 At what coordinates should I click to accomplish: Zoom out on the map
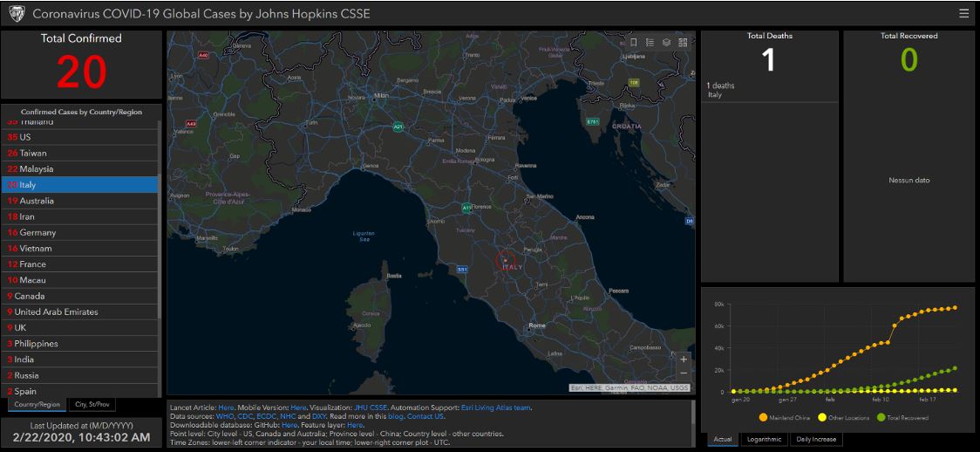tap(684, 373)
